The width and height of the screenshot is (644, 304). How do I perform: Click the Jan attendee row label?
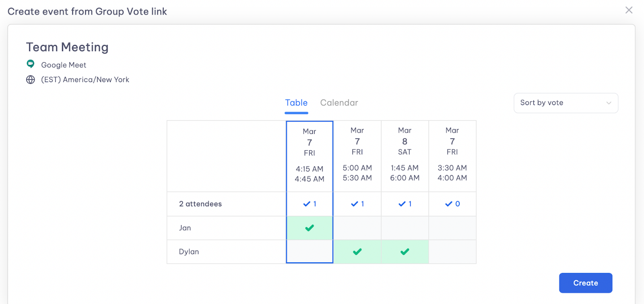click(185, 228)
